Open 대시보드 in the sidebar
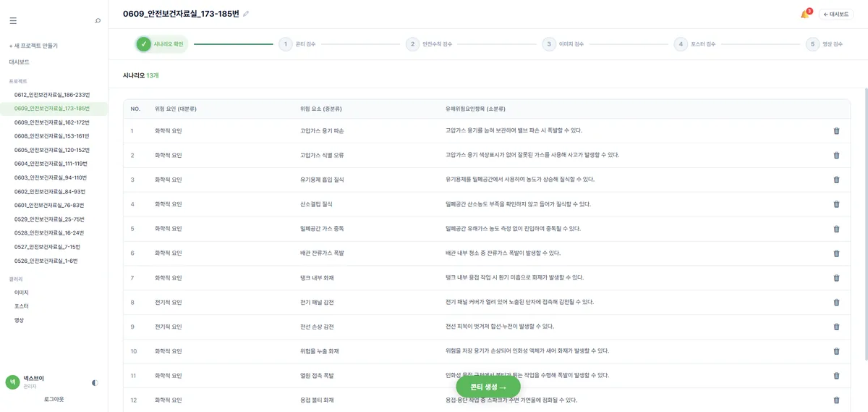 (x=19, y=62)
